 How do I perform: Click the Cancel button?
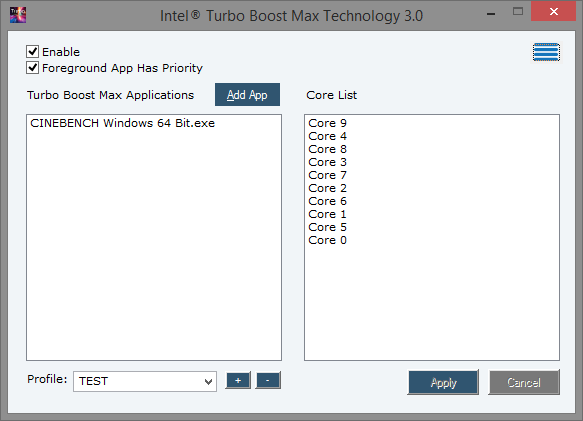pyautogui.click(x=524, y=382)
